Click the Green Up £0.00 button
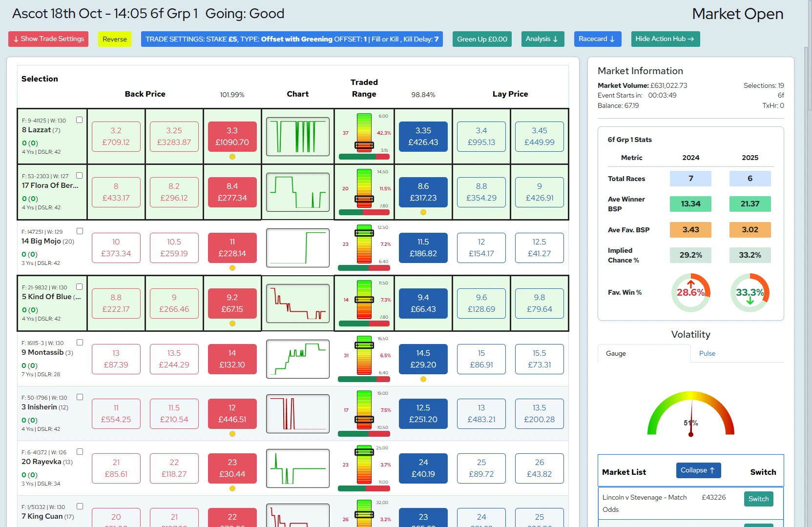The image size is (812, 527). click(481, 39)
